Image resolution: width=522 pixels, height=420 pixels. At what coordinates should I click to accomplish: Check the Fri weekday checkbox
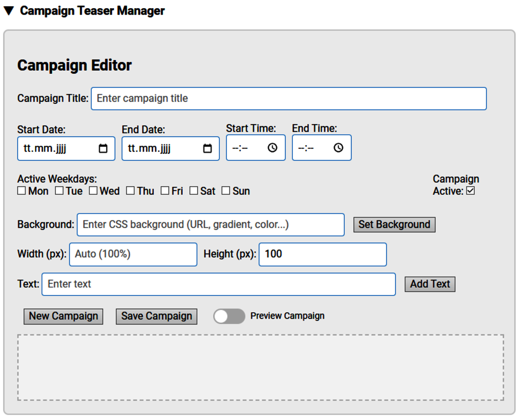[x=165, y=191]
